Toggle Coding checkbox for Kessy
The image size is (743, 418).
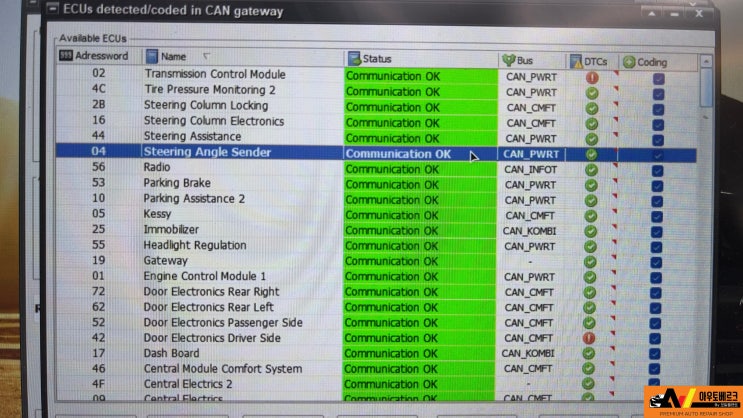[657, 217]
